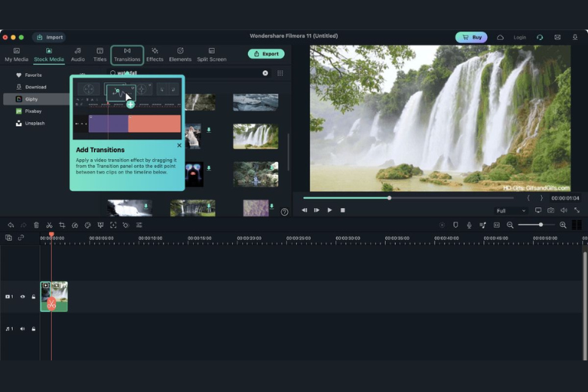The width and height of the screenshot is (588, 392).
Task: Zoom out the timeline with minus magnifier
Action: [x=510, y=225]
